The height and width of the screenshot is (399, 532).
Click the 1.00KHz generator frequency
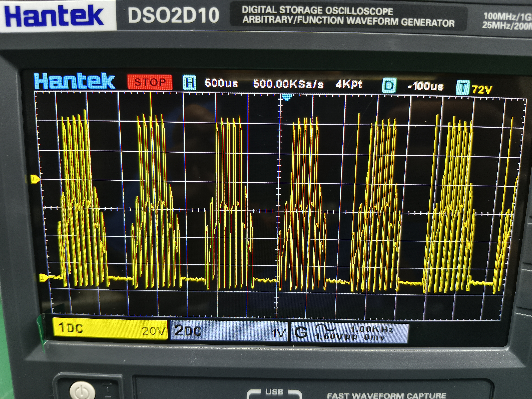tap(372, 329)
